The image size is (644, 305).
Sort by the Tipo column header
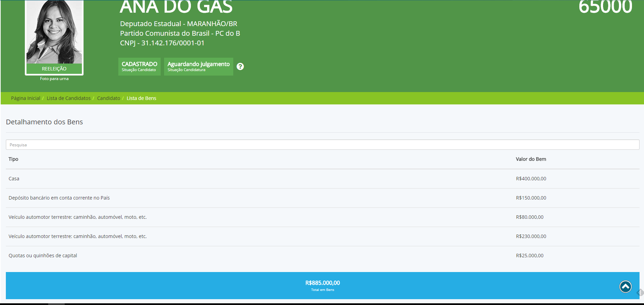point(13,159)
